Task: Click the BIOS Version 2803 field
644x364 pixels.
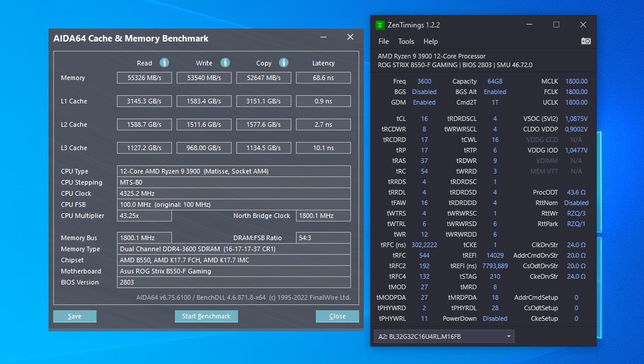Action: click(x=234, y=282)
